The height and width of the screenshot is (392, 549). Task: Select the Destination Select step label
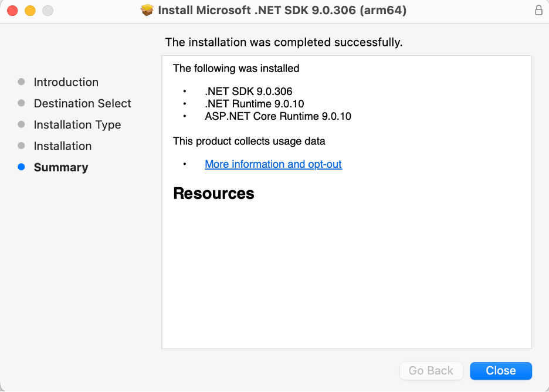82,103
